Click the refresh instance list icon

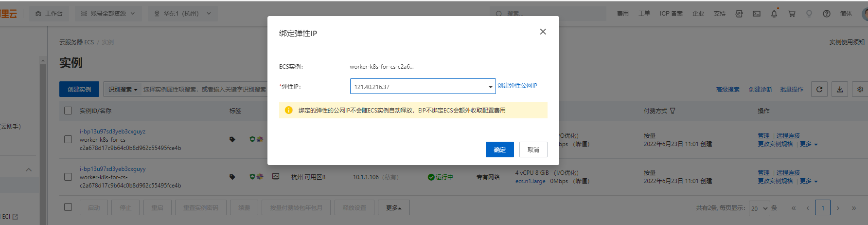[819, 89]
